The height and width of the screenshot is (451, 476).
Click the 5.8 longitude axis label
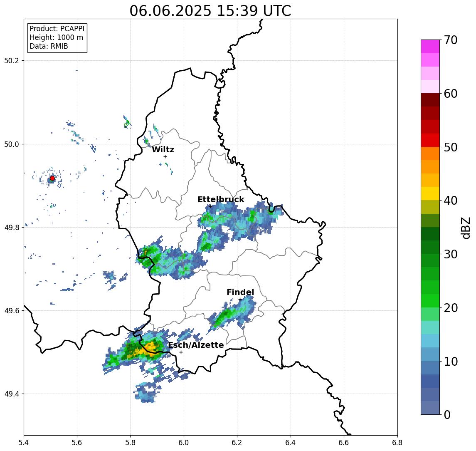click(130, 443)
